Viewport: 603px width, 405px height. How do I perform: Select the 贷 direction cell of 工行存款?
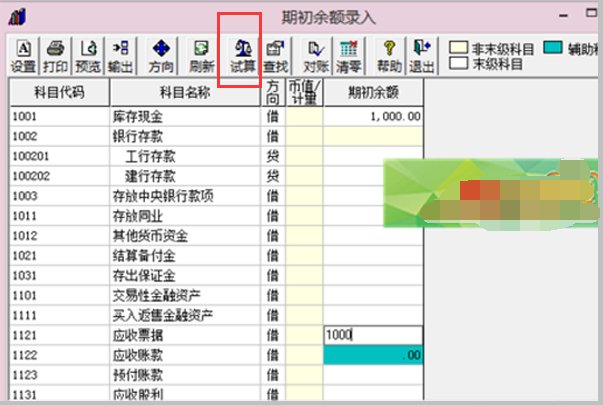pos(273,157)
